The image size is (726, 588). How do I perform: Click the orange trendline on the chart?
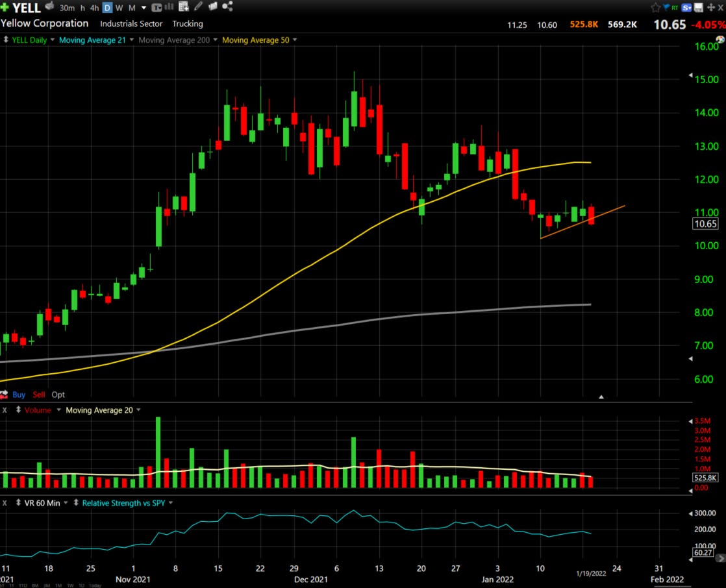[x=582, y=222]
